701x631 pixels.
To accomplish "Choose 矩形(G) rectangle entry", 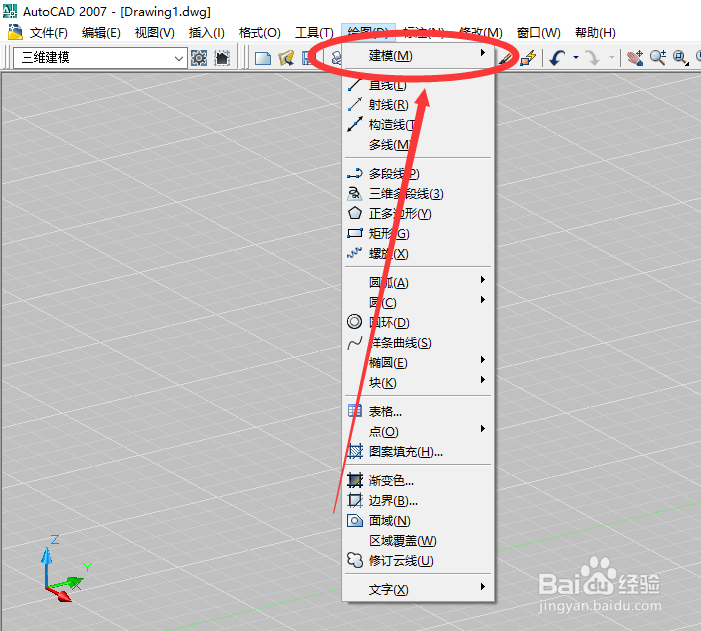I will (x=418, y=233).
